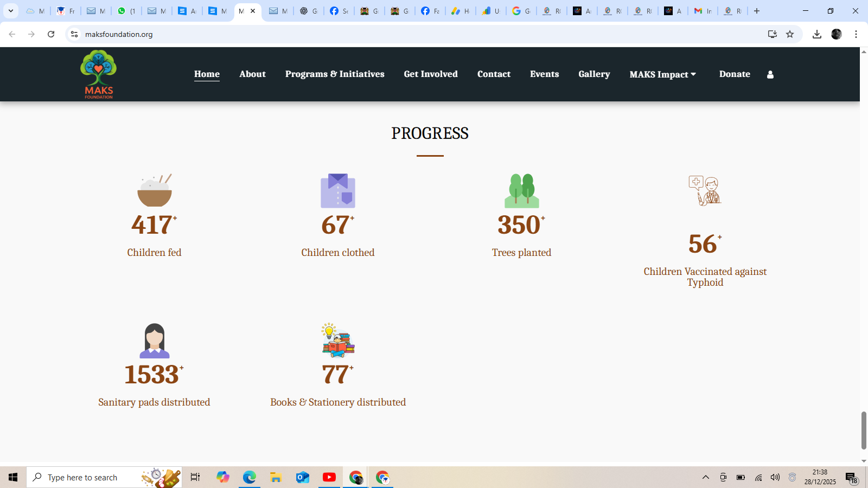This screenshot has width=868, height=488.
Task: Click the rice bowl Children fed icon
Action: [155, 190]
